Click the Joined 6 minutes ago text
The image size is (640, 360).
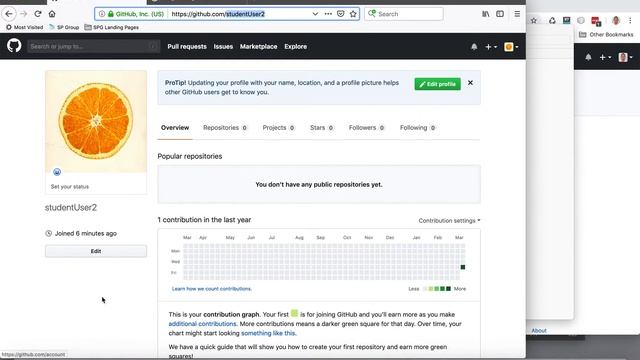coord(86,233)
